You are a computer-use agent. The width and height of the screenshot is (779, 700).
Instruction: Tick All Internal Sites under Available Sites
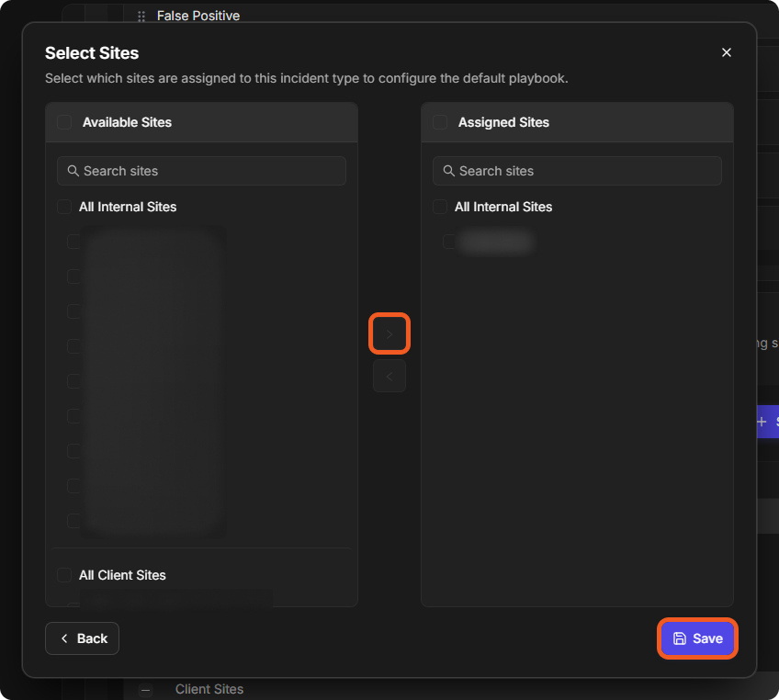pos(64,207)
